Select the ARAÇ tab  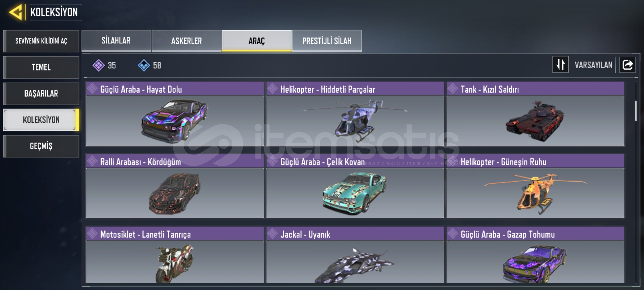coord(257,41)
